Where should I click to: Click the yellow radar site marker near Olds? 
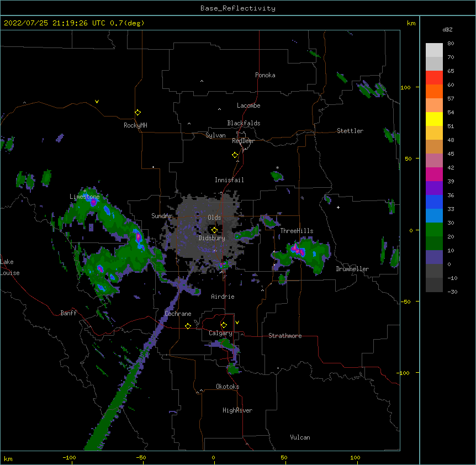214,230
